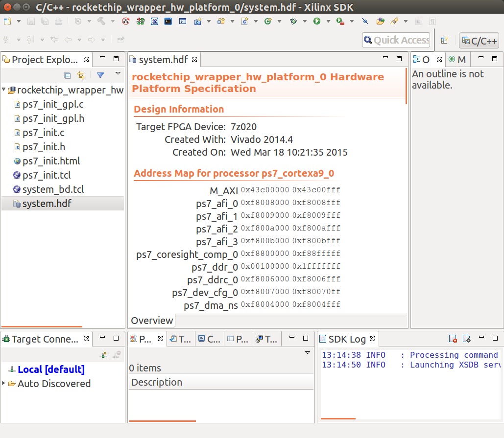The image size is (504, 438).
Task: Click the Quick Access search field
Action: point(396,40)
